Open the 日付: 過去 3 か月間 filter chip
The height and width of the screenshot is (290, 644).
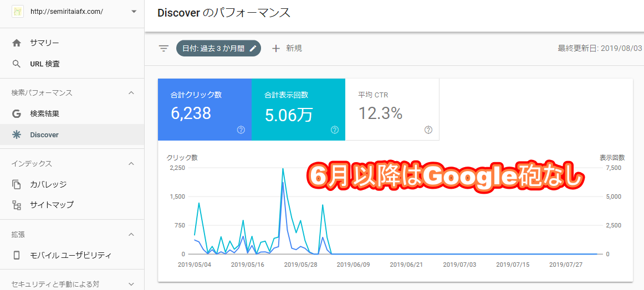[x=218, y=48]
